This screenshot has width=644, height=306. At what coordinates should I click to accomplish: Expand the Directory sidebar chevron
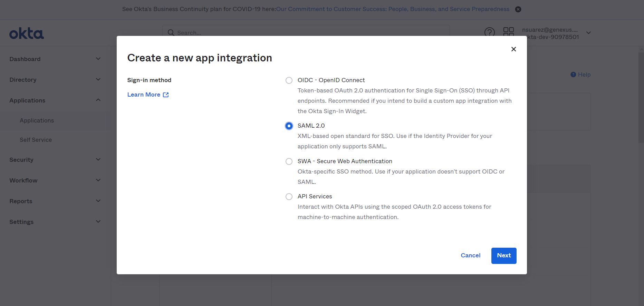98,79
